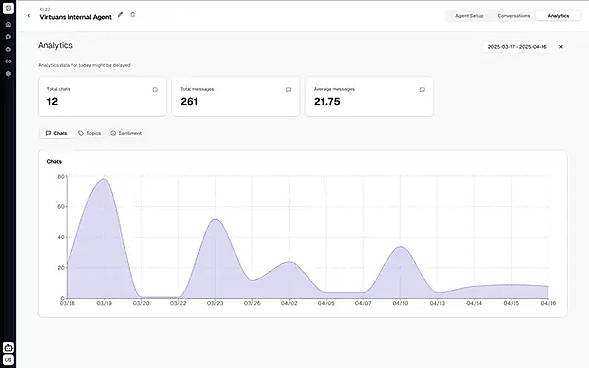This screenshot has height=368, width=589.
Task: Open the Home page from the sidebar
Action: pos(8,24)
